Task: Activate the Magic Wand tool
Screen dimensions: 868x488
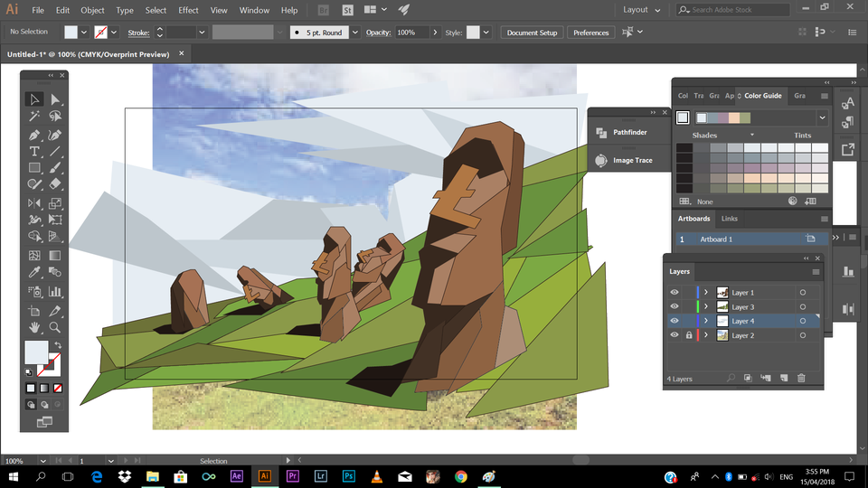Action: [x=34, y=117]
